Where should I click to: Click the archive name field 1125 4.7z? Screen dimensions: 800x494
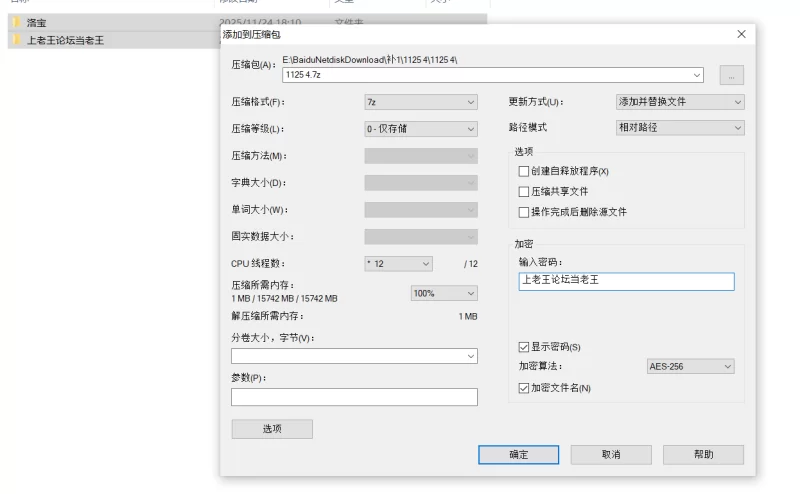pos(492,75)
